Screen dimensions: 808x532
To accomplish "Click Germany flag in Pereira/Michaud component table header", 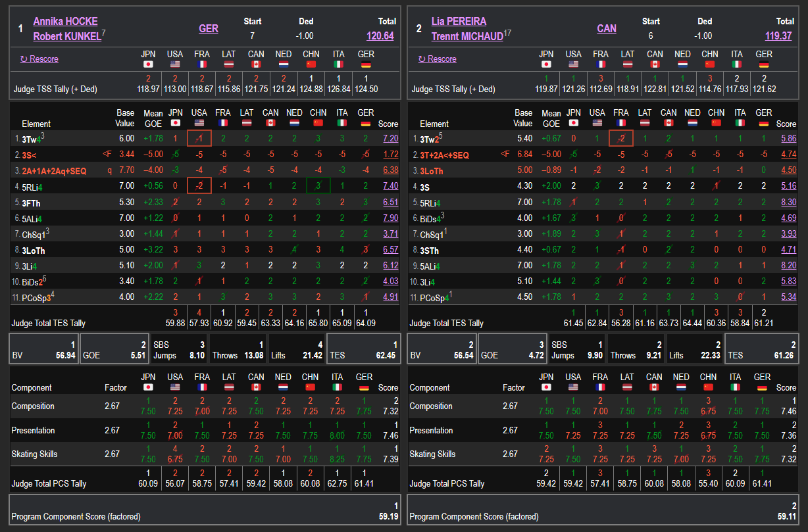I will tap(762, 387).
